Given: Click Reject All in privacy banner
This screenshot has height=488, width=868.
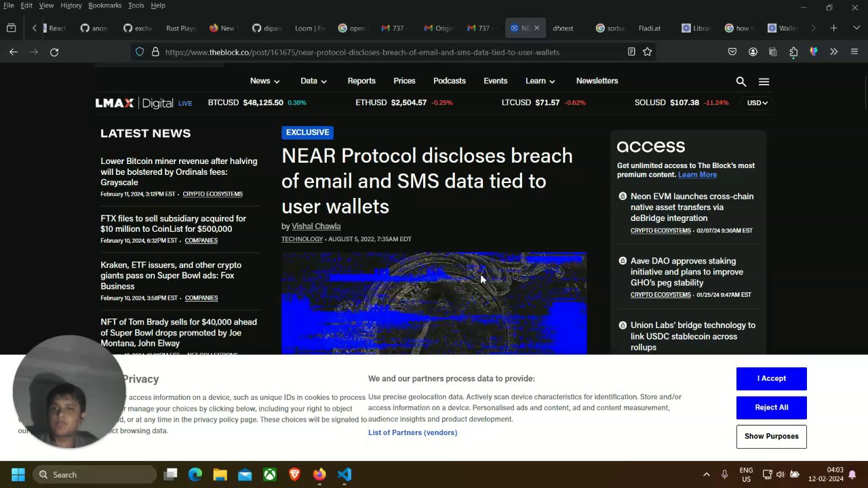Looking at the screenshot, I should pos(772,407).
